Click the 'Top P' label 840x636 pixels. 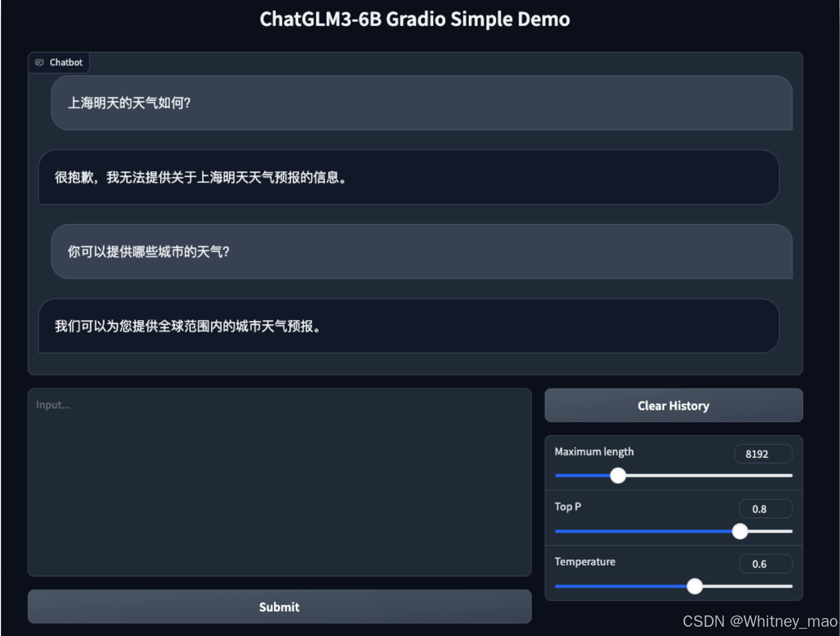point(568,506)
